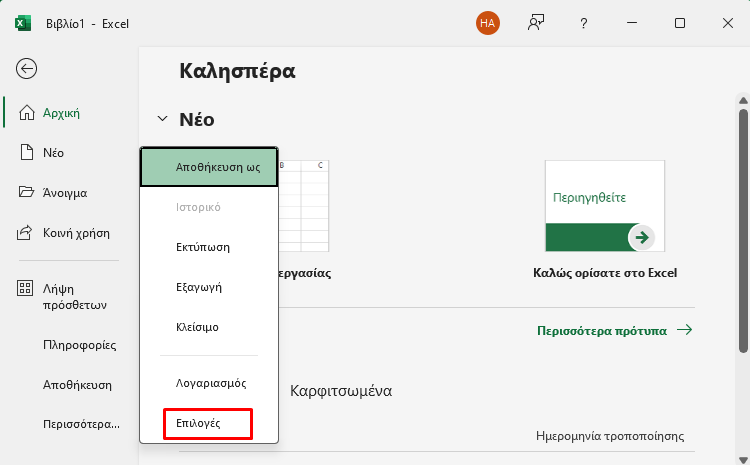Open Λογαριασμός from popup menu

pos(209,383)
